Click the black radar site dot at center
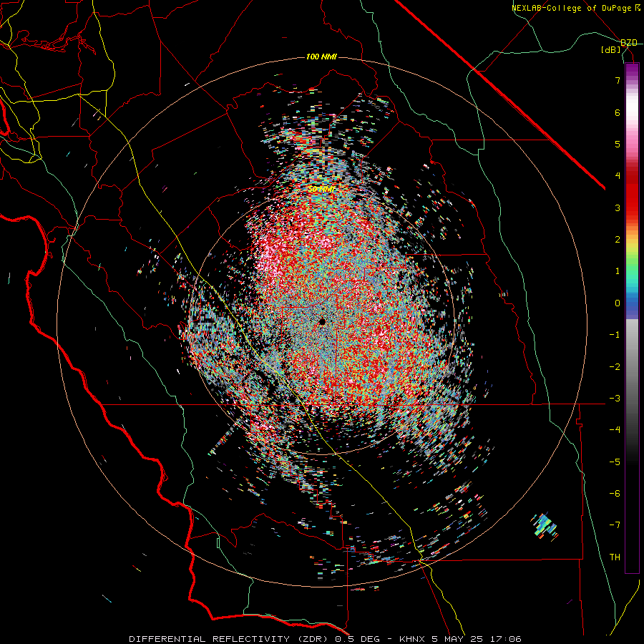644x644 pixels. pyautogui.click(x=322, y=321)
